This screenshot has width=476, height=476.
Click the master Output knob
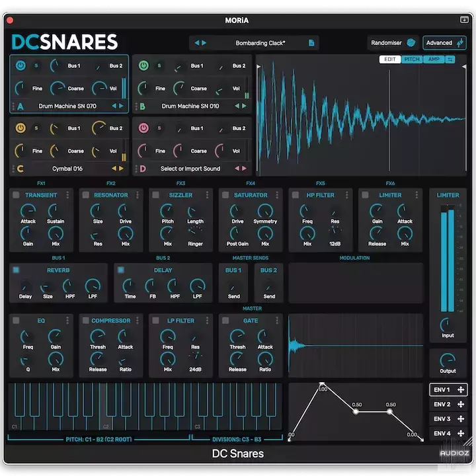[x=448, y=360]
